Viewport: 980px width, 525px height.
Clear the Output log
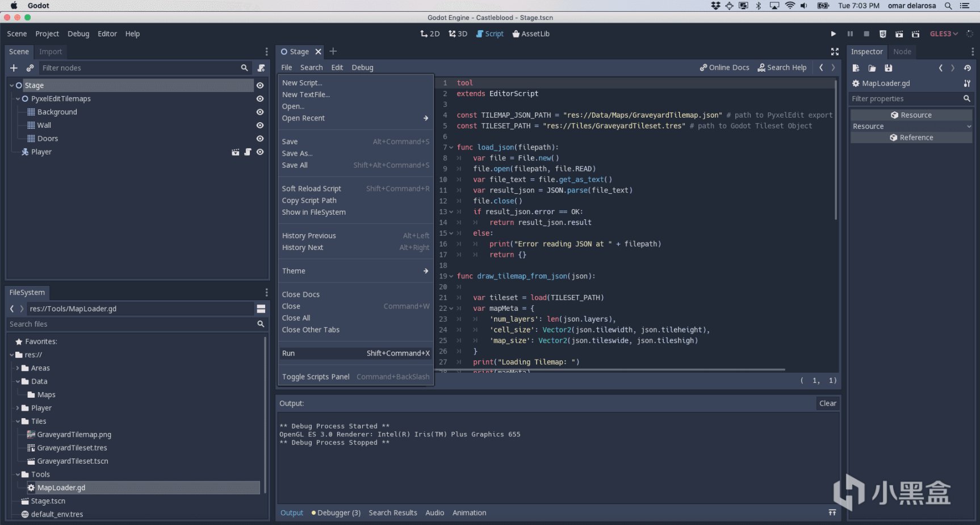(827, 403)
